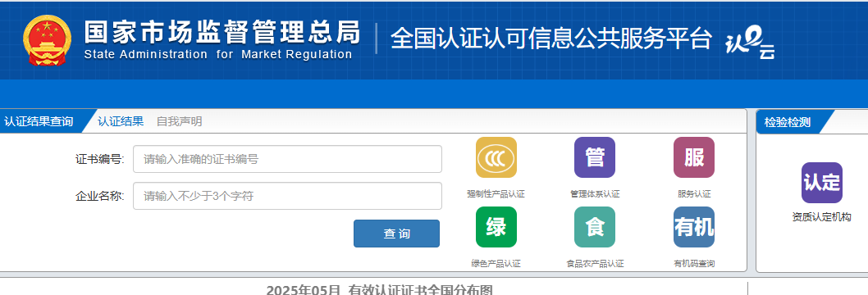
Task: Click the 全国认证认可信息公共服务平台 title
Action: 550,39
